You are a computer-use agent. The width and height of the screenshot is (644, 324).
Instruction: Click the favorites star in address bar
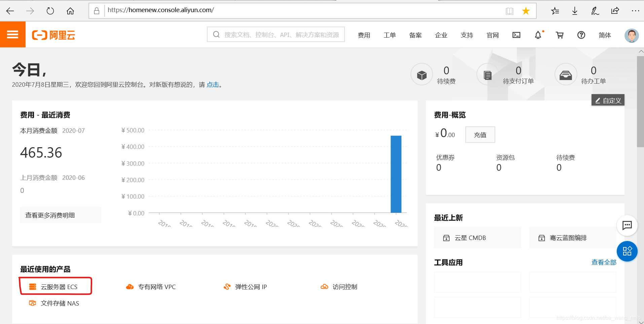(x=526, y=11)
